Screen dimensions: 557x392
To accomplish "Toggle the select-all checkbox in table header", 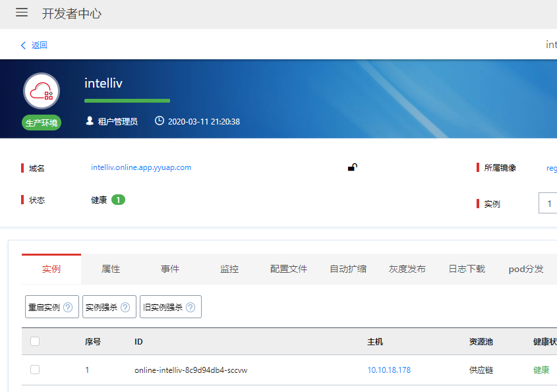I will 35,341.
